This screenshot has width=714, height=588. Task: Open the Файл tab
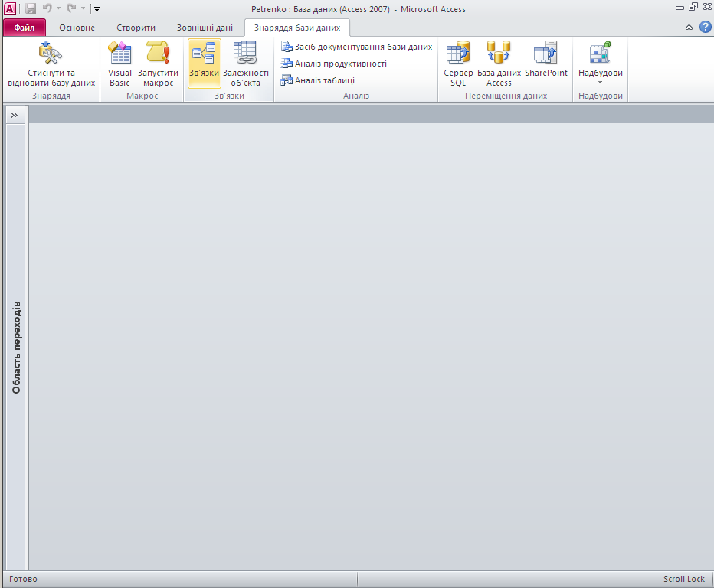coord(25,28)
